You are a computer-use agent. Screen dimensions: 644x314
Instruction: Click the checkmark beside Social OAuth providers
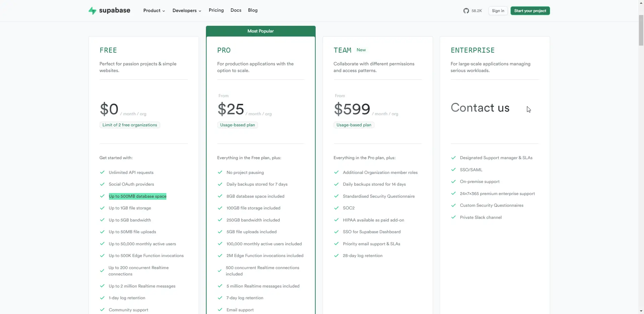click(102, 184)
